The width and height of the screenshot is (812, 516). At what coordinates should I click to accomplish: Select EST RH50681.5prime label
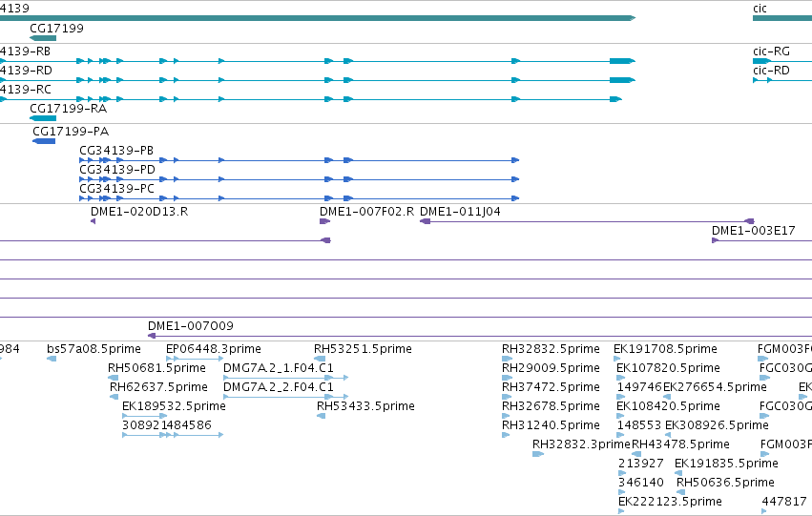point(156,367)
